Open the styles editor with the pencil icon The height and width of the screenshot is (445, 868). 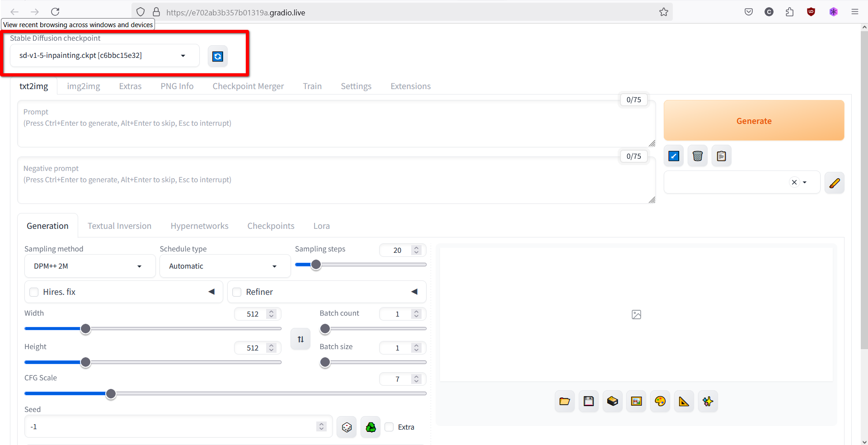(x=835, y=183)
